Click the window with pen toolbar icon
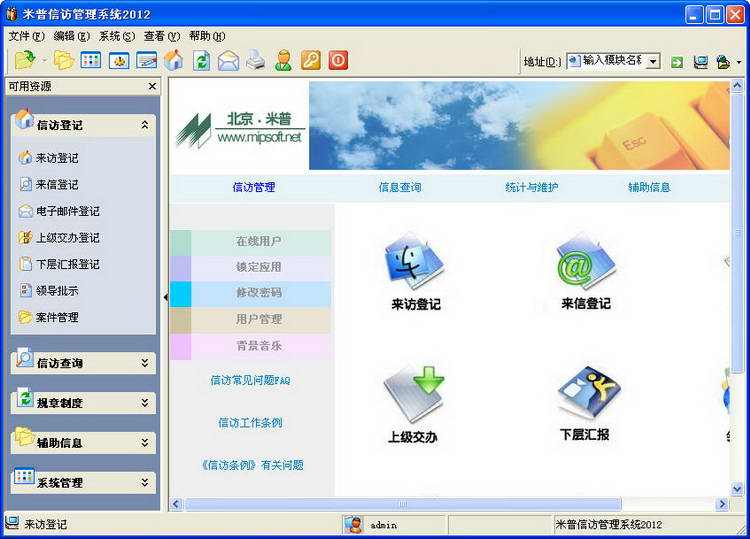The height and width of the screenshot is (539, 750). 146,61
